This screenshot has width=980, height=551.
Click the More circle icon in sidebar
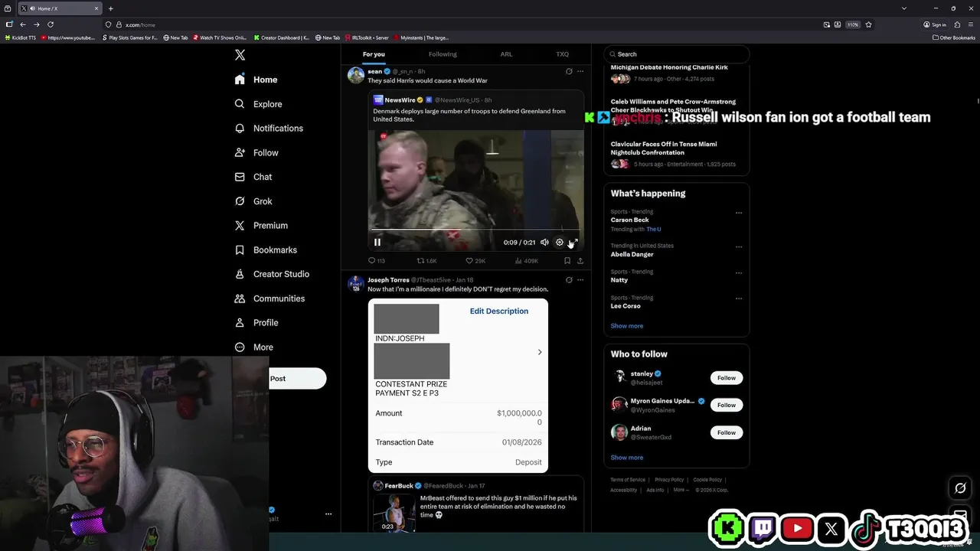tap(240, 347)
